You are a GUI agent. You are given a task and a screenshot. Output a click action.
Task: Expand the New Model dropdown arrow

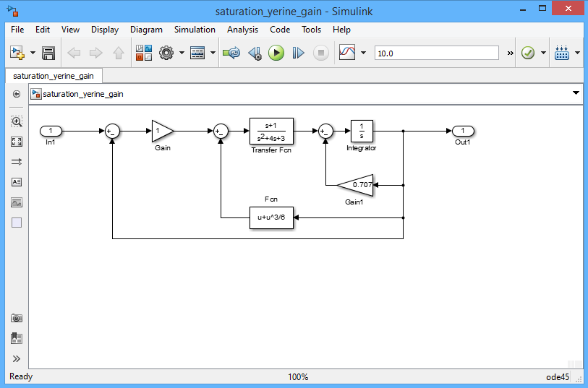33,53
